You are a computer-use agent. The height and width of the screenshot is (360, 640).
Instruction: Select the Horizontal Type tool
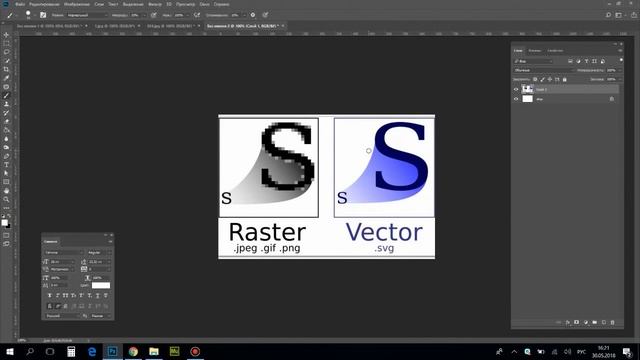click(6, 165)
